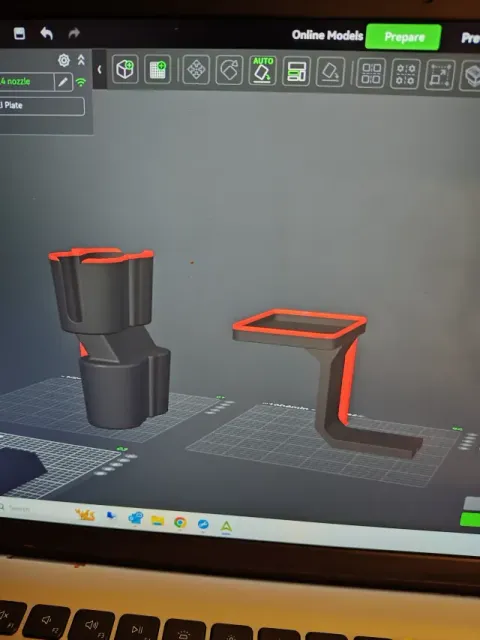The height and width of the screenshot is (640, 480).
Task: Click the Split to objects icon
Action: point(371,73)
